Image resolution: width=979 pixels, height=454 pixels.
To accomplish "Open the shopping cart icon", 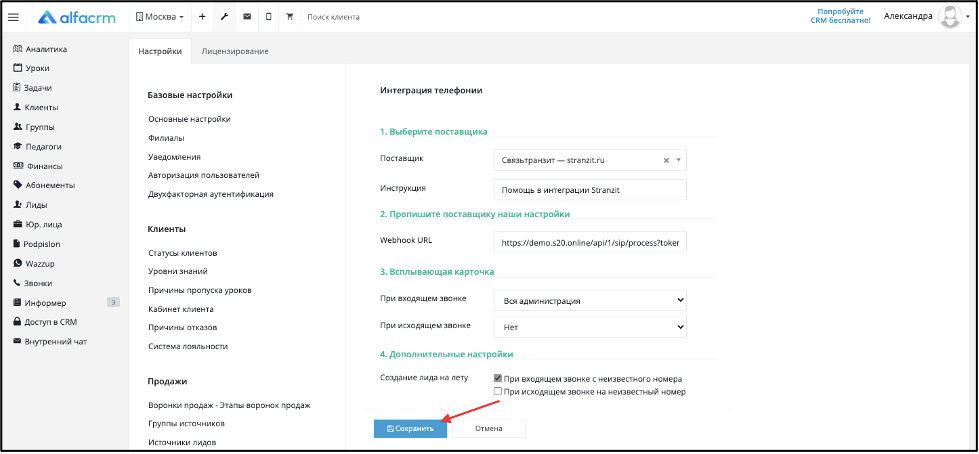I will (290, 17).
